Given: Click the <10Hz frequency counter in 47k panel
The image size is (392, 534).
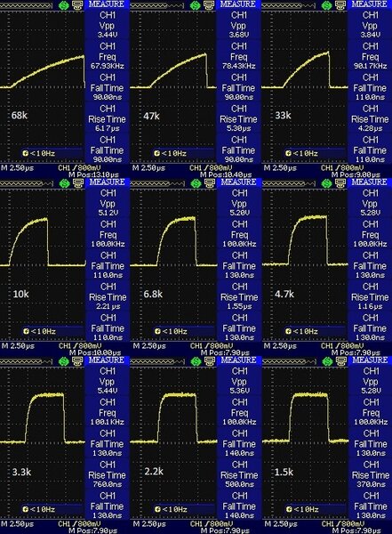Looking at the screenshot, I should 170,153.
